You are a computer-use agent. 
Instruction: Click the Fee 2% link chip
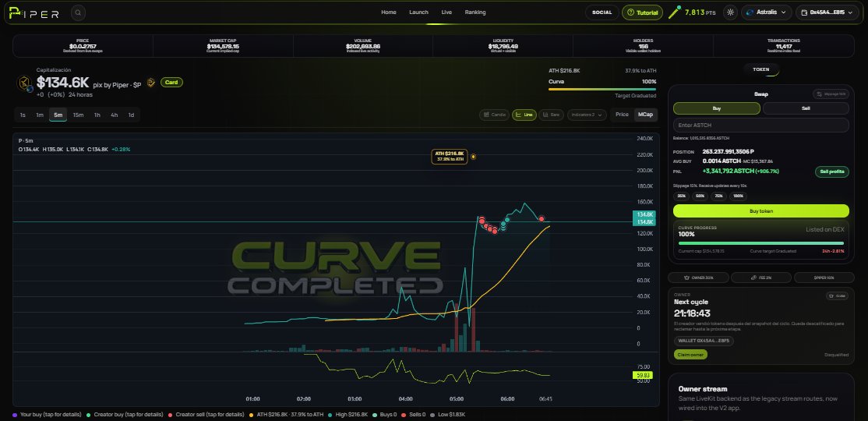pyautogui.click(x=760, y=278)
